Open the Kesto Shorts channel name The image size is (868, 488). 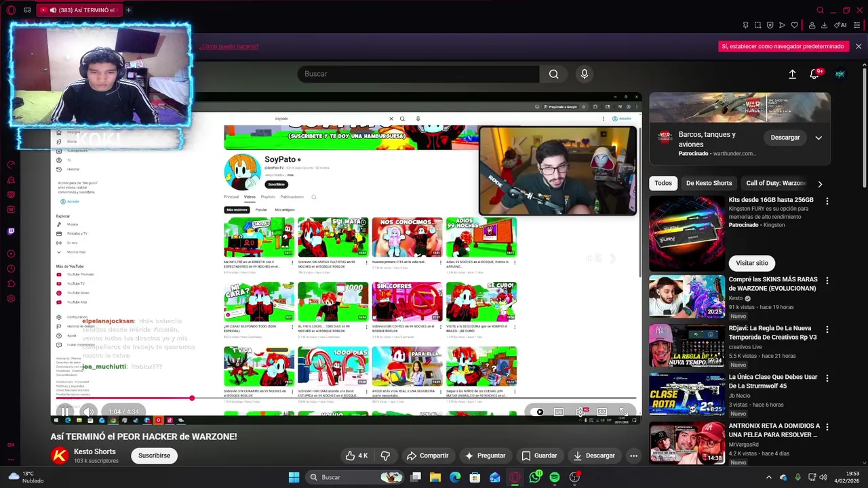(95, 451)
